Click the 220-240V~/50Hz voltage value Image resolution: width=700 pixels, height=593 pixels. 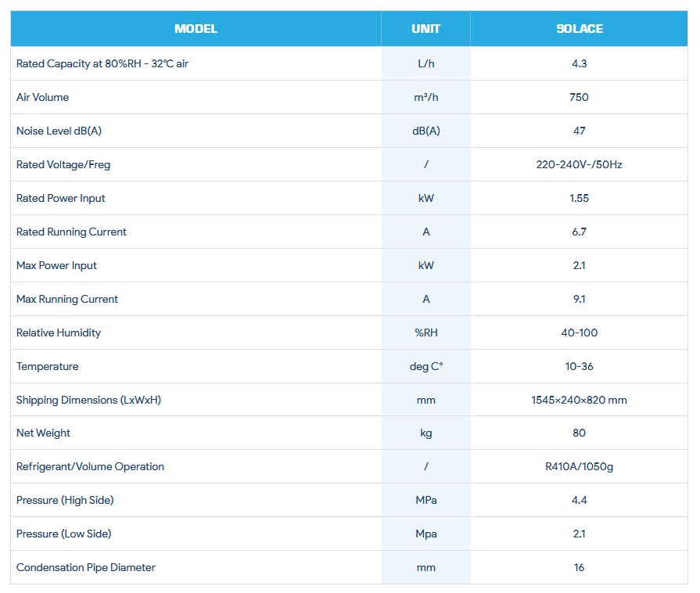(579, 164)
